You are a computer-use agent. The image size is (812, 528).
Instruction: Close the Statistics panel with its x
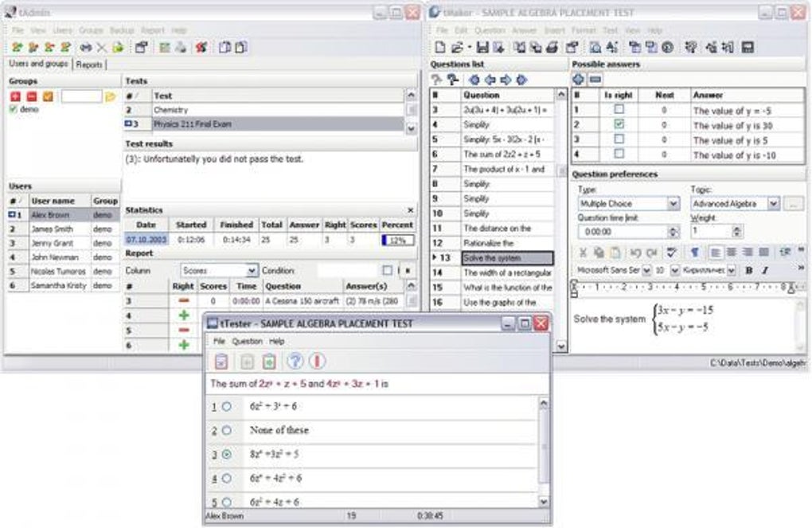410,210
